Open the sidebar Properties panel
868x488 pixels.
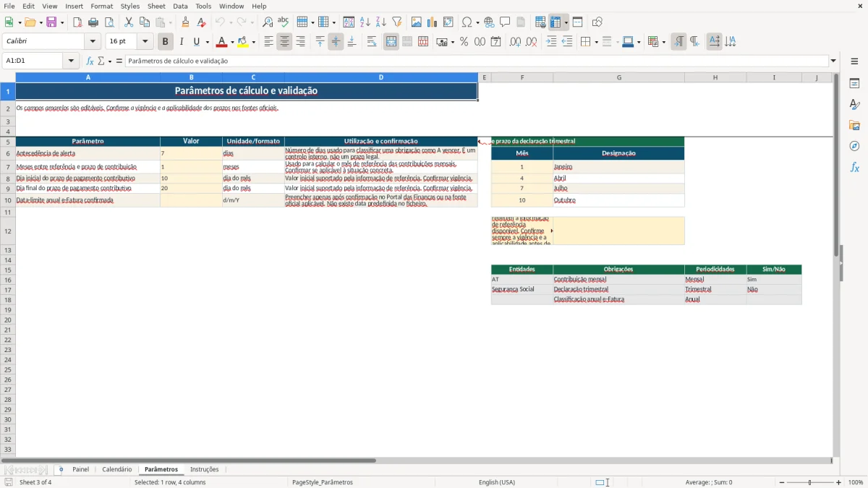pyautogui.click(x=854, y=84)
